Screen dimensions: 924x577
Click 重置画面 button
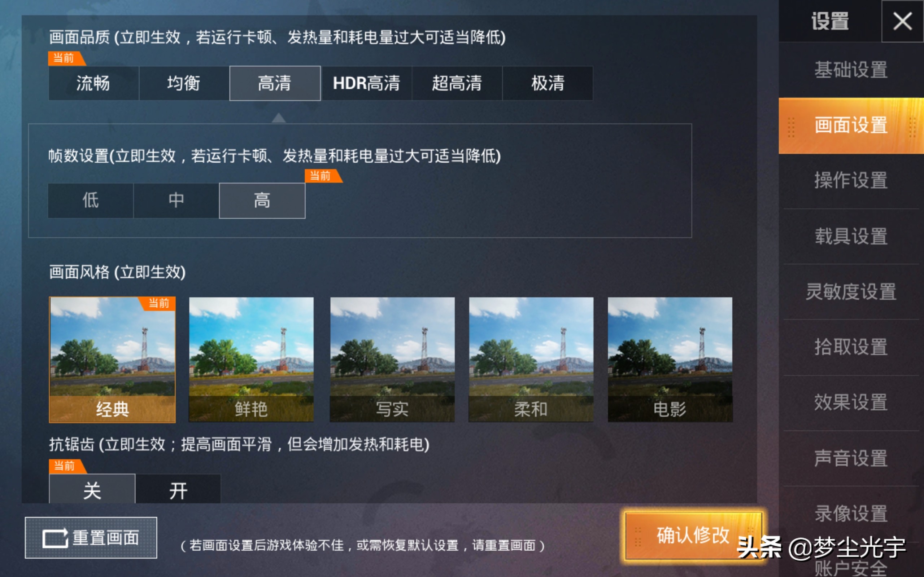(91, 538)
